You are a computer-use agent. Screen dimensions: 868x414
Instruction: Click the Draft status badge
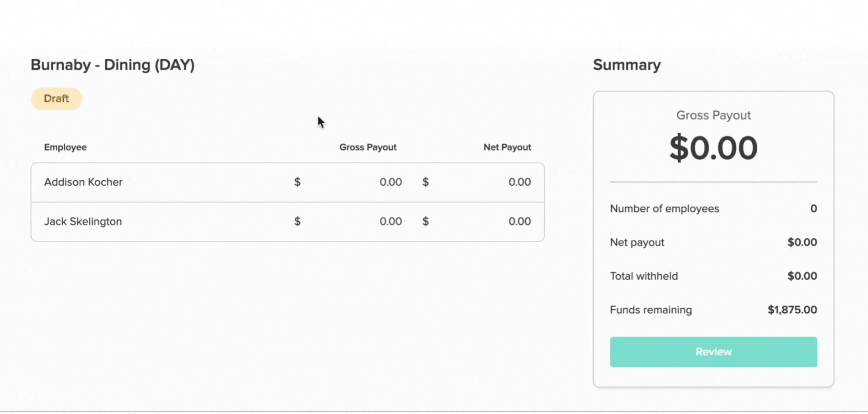click(x=57, y=99)
